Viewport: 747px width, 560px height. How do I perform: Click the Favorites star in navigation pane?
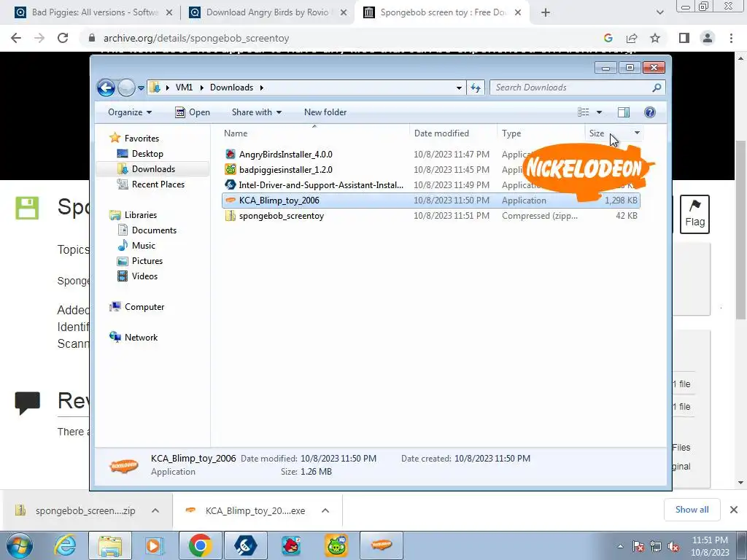coord(115,138)
